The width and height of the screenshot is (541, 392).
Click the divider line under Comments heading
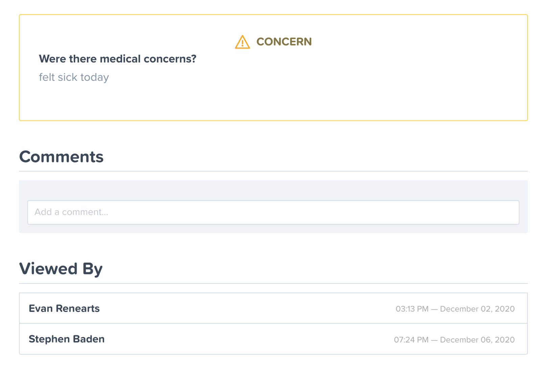click(x=273, y=171)
